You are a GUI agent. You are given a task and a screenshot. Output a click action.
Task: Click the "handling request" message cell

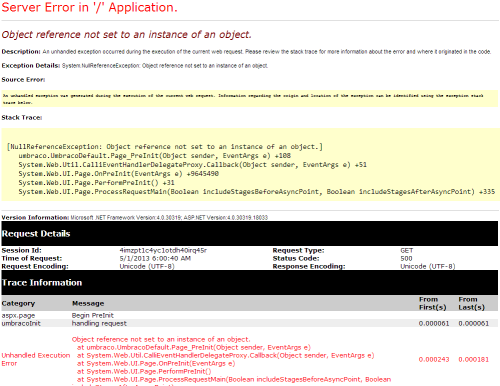[x=99, y=323]
